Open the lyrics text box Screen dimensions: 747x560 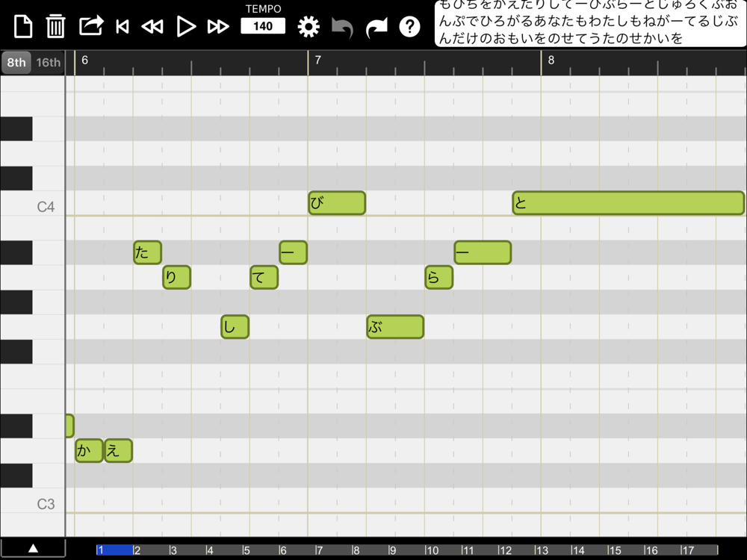(x=590, y=23)
